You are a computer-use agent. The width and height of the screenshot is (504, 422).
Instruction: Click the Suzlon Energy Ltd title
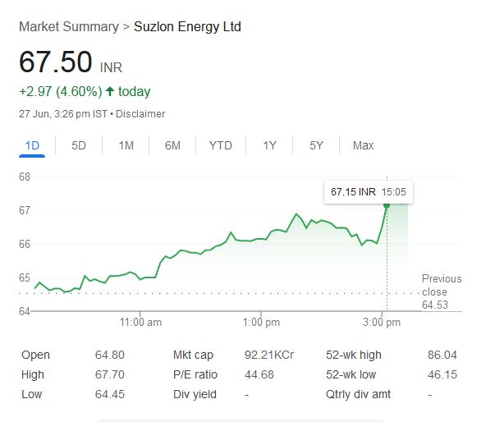point(187,27)
